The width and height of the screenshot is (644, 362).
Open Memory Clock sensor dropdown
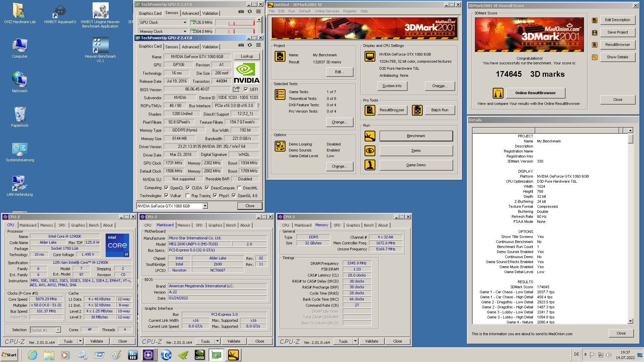(x=185, y=32)
